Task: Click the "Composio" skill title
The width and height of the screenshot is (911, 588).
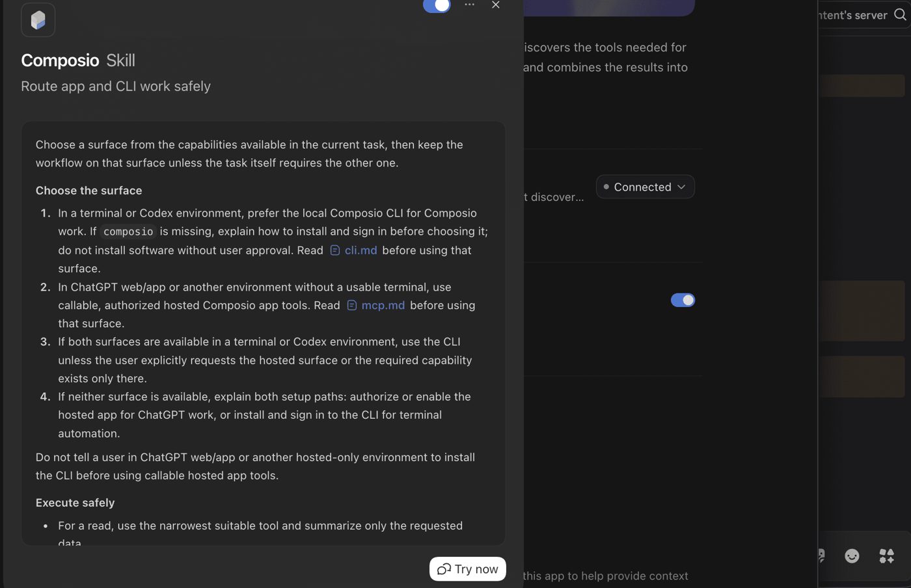Action: pos(60,60)
